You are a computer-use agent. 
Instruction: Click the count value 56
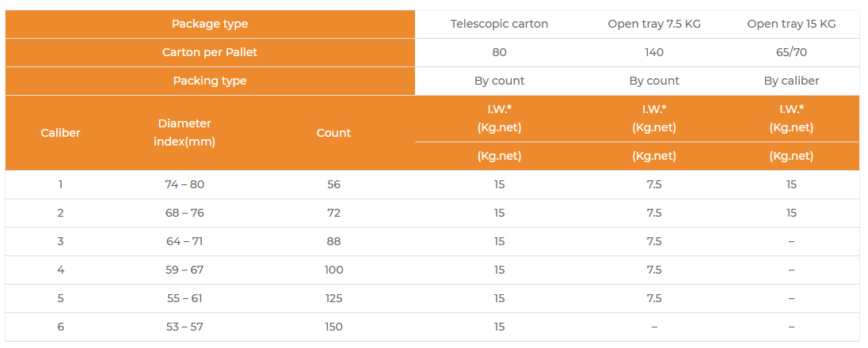tap(333, 184)
